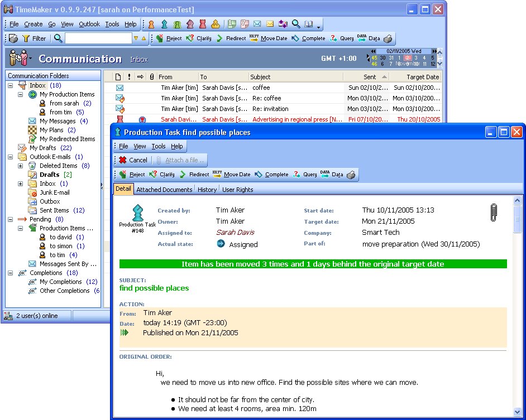The height and width of the screenshot is (420, 526).
Task: Expand the Deleted Items folder node
Action: (x=21, y=166)
